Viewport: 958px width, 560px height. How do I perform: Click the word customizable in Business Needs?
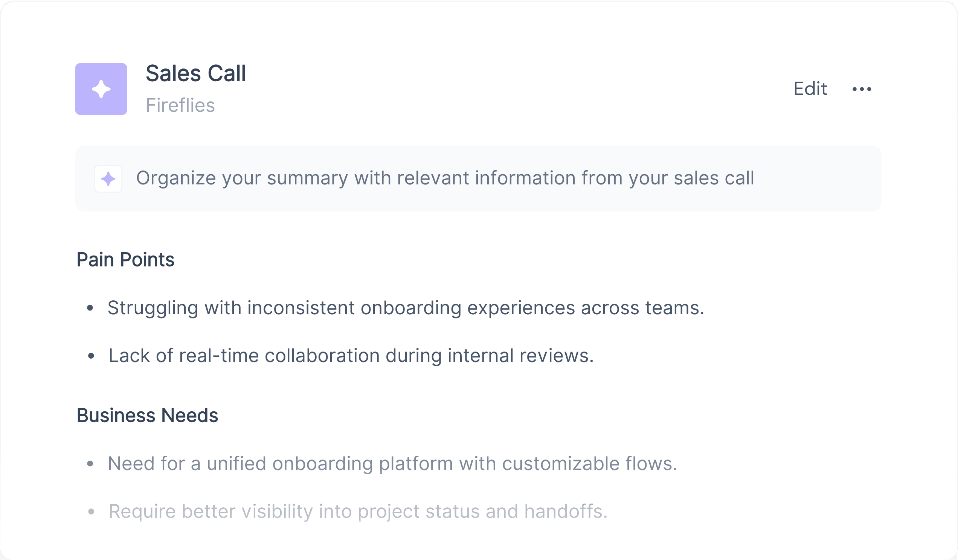(x=561, y=464)
